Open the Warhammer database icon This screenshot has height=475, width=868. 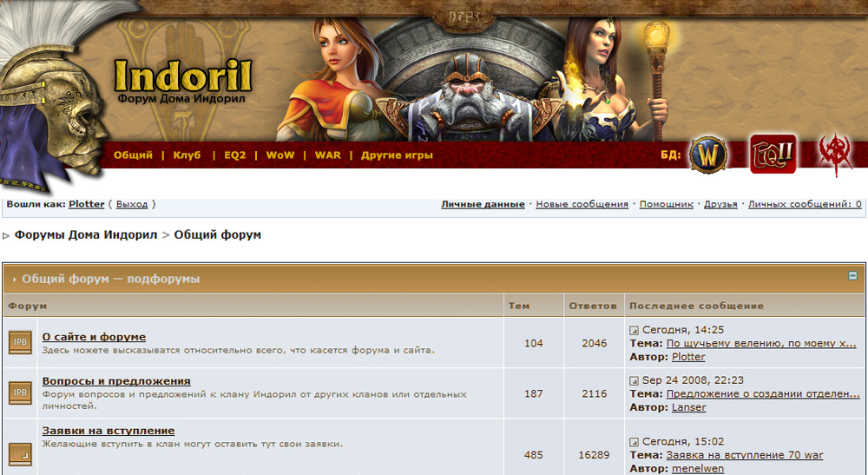click(x=835, y=155)
